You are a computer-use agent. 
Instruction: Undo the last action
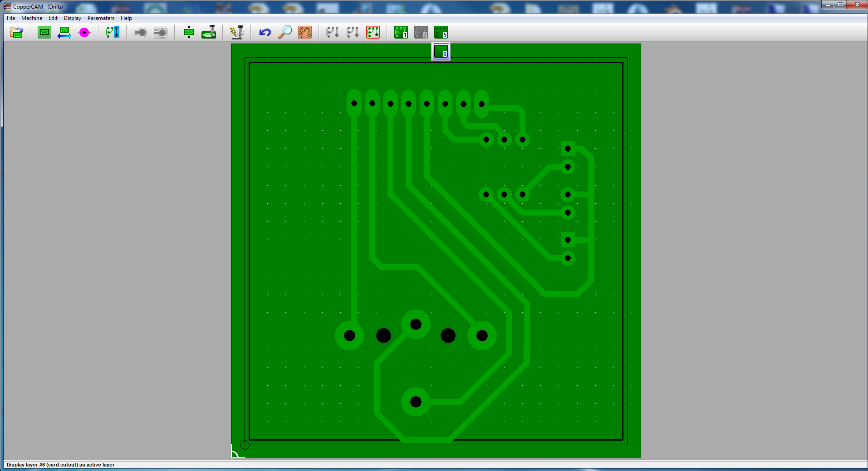tap(264, 32)
